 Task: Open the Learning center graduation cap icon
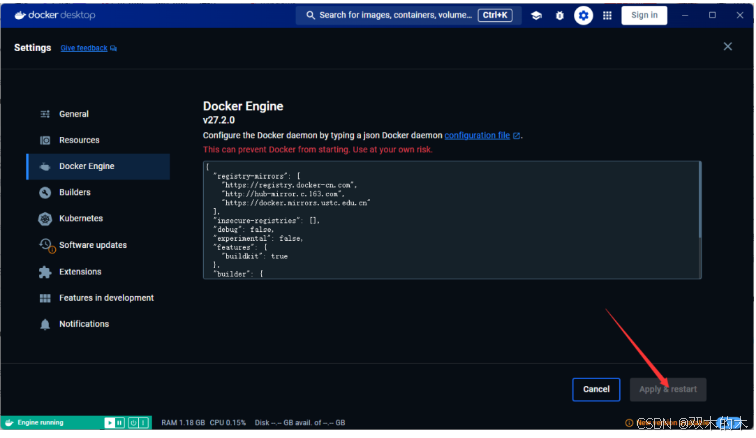536,15
